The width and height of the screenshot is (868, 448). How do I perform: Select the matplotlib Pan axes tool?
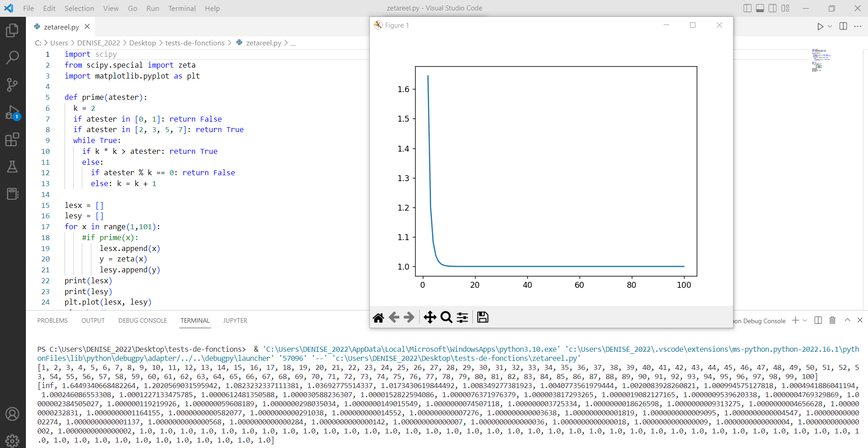(x=430, y=317)
